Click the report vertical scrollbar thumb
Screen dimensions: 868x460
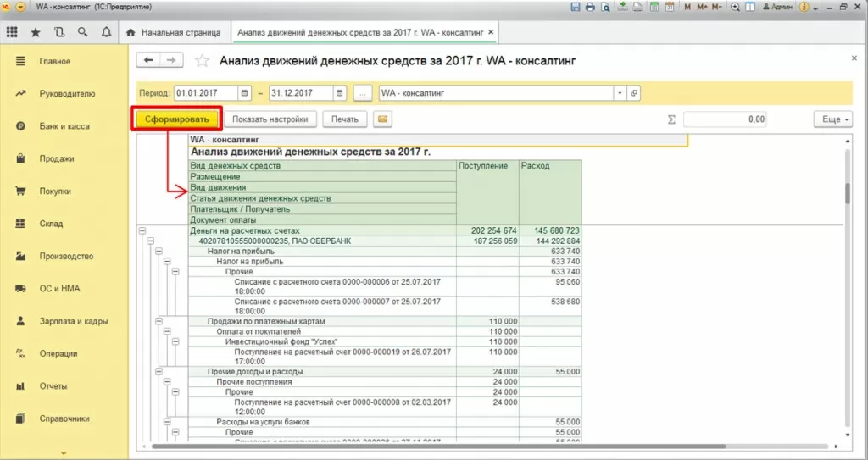point(848,193)
